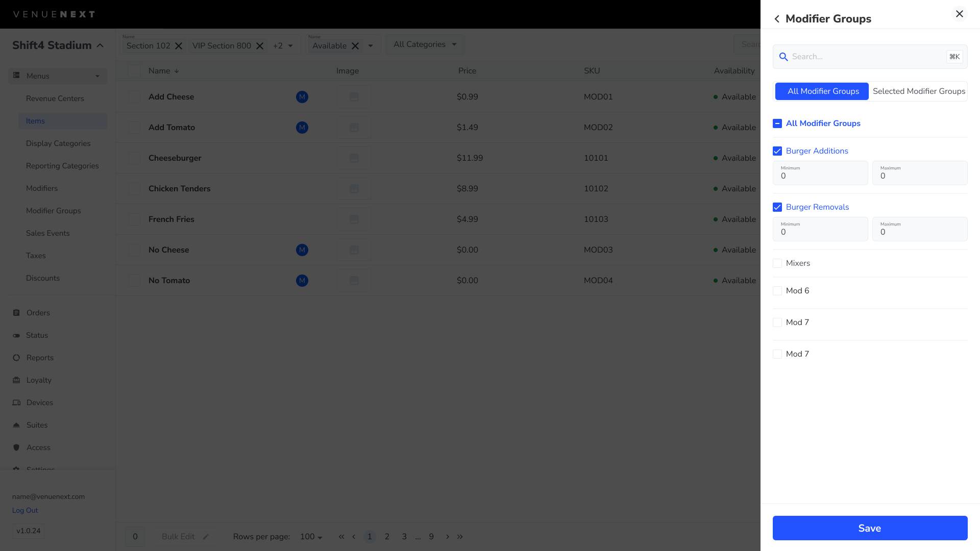Screen dimensions: 980x551
Task: Expand the +2 sections filter dropdown
Action: pos(284,45)
